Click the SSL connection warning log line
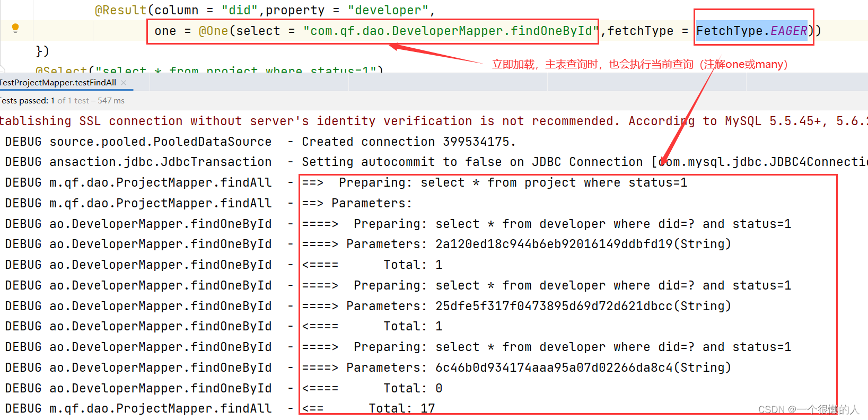This screenshot has width=868, height=420. pyautogui.click(x=434, y=121)
